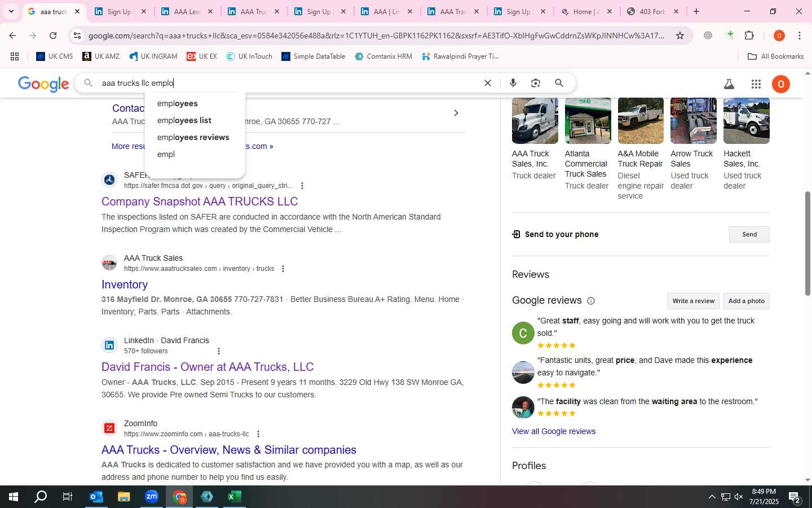Open David Francis - Owner at AAA Trucks link

pyautogui.click(x=208, y=367)
